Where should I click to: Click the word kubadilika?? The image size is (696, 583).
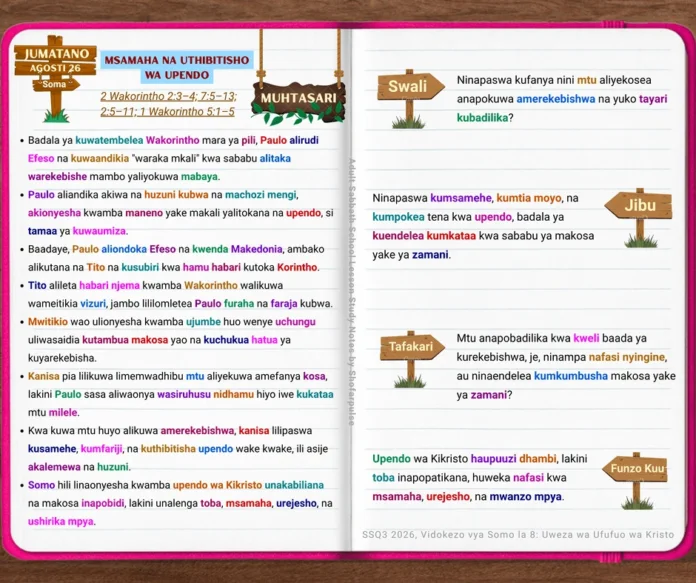485,118
